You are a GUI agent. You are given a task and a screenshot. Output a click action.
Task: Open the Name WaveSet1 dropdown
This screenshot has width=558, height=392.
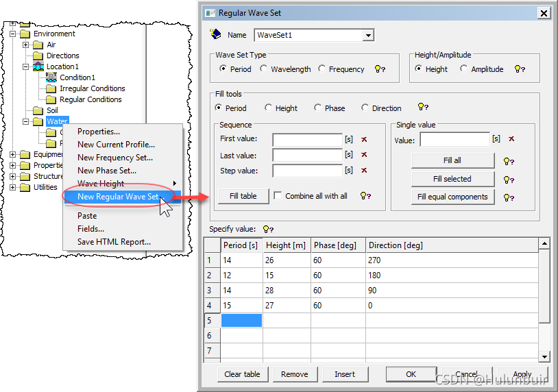point(368,35)
